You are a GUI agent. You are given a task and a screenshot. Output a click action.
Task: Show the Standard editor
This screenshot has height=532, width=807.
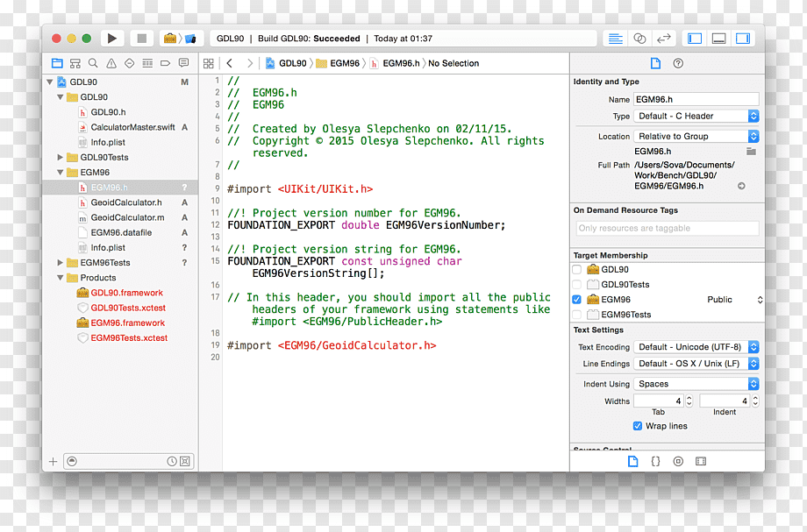(x=616, y=39)
